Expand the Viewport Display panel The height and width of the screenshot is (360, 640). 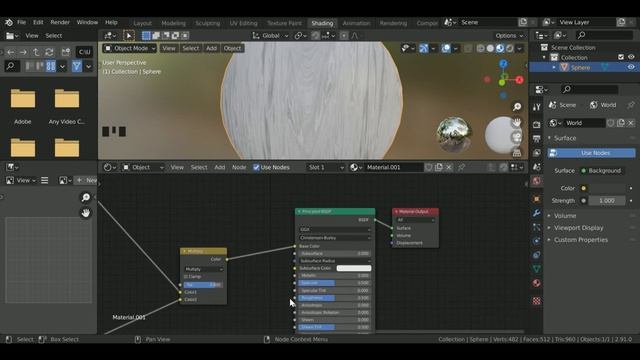[578, 228]
